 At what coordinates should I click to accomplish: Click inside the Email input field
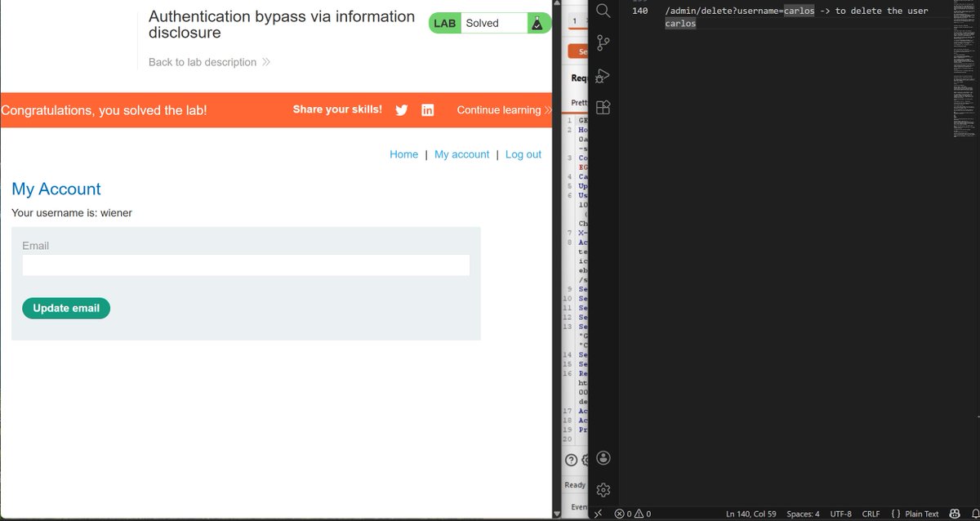[245, 265]
